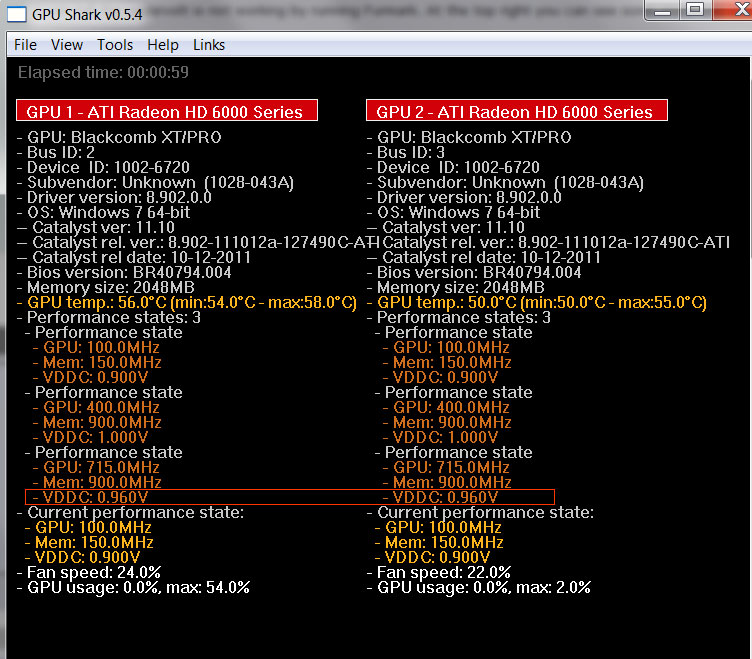Screen dimensions: 752x659
Task: Click the GPU Shark title bar icon
Action: (16, 14)
